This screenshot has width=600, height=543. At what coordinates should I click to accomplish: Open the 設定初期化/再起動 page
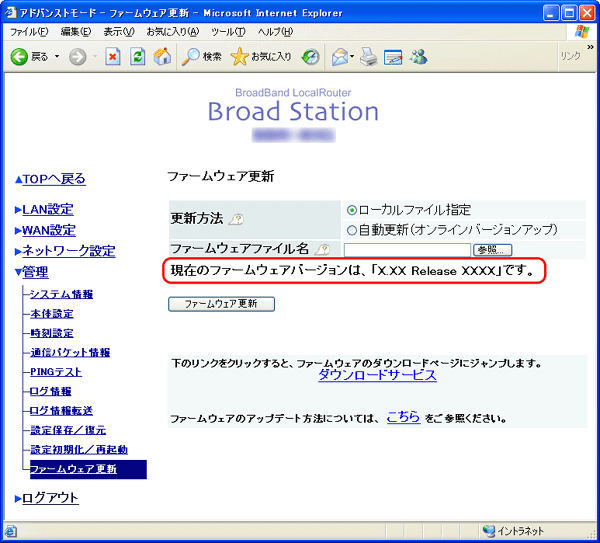79,450
